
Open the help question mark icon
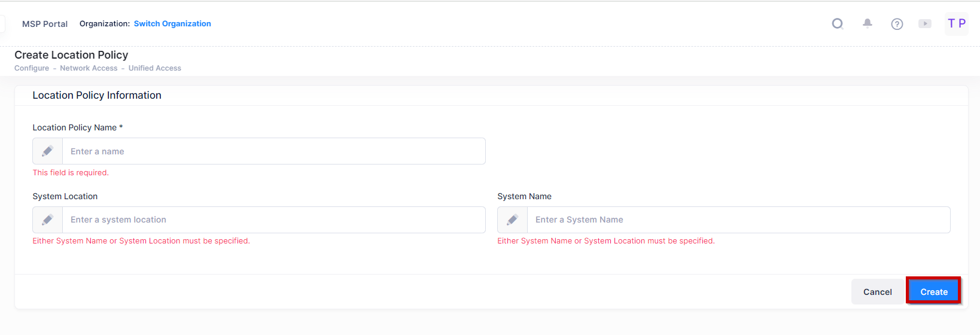tap(897, 24)
